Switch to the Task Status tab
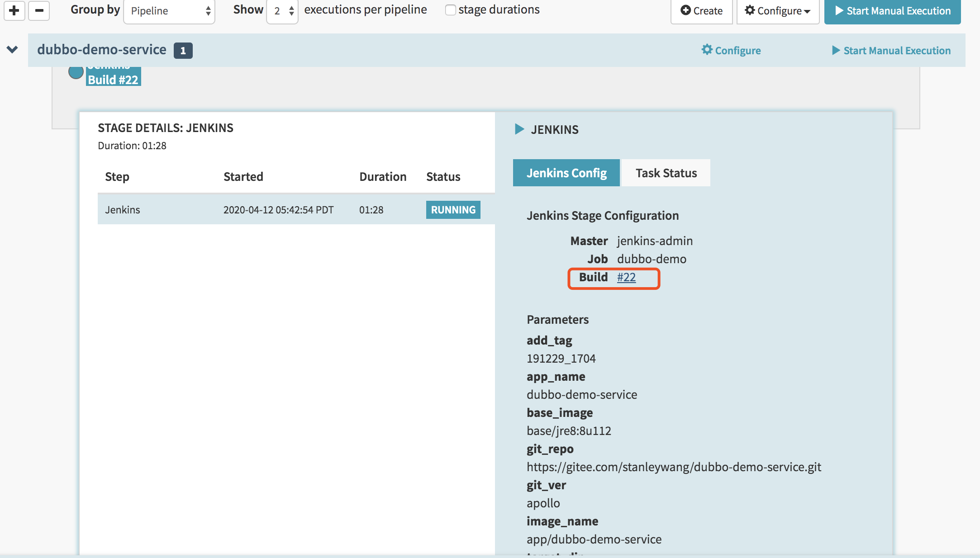Screen dimensions: 980x558 (666, 173)
